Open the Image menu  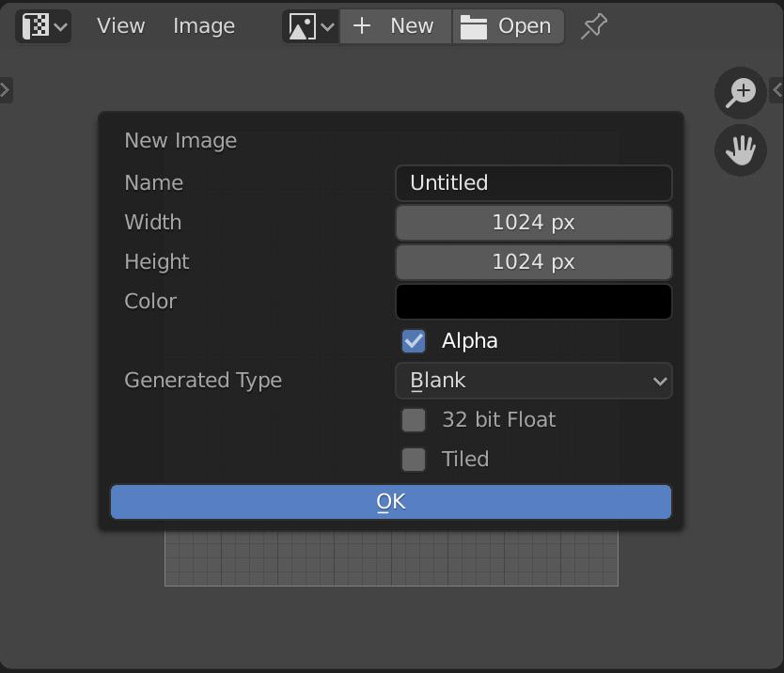pos(204,26)
